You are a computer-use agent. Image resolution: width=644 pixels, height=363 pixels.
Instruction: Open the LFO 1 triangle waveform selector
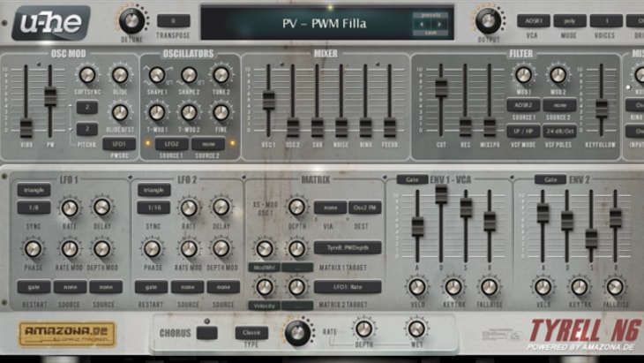[x=34, y=190]
